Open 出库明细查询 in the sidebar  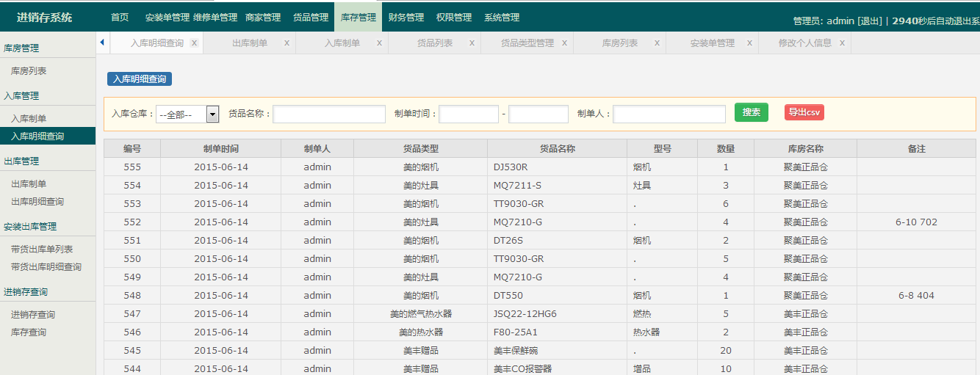[37, 201]
